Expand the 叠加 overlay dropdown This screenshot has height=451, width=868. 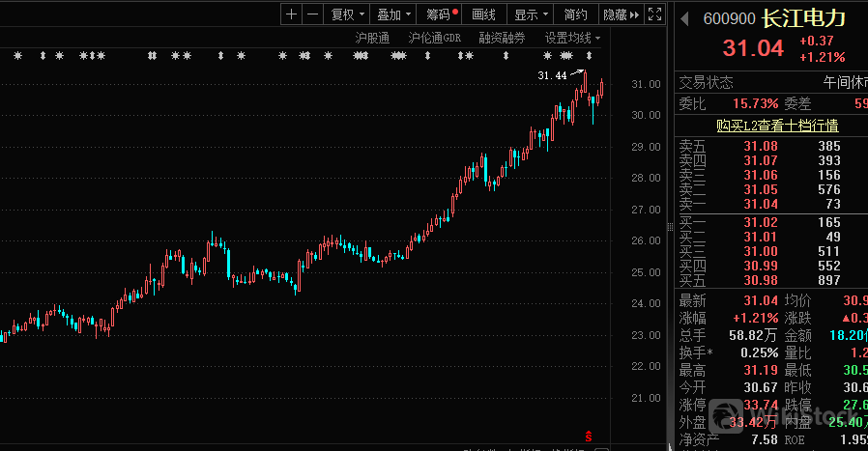point(394,14)
